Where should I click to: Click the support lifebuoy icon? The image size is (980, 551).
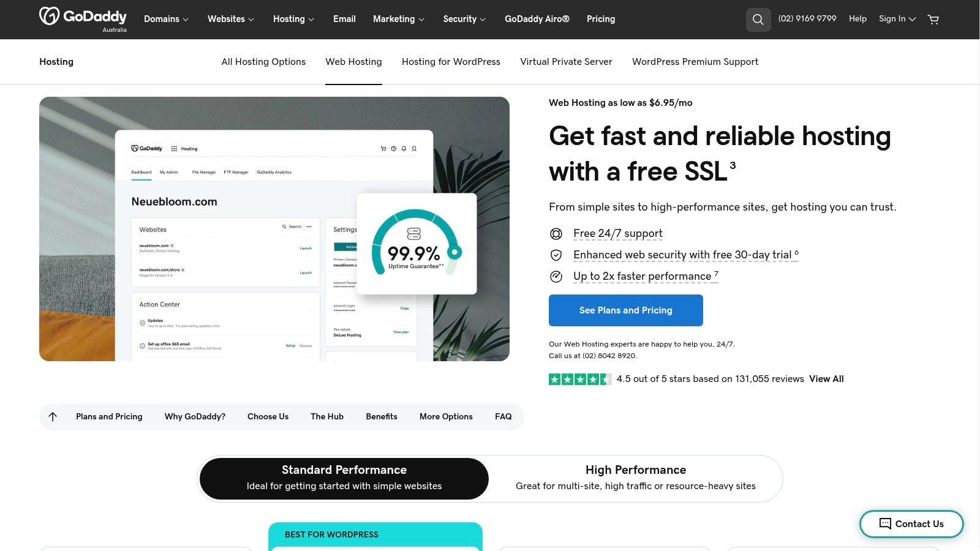(x=556, y=234)
